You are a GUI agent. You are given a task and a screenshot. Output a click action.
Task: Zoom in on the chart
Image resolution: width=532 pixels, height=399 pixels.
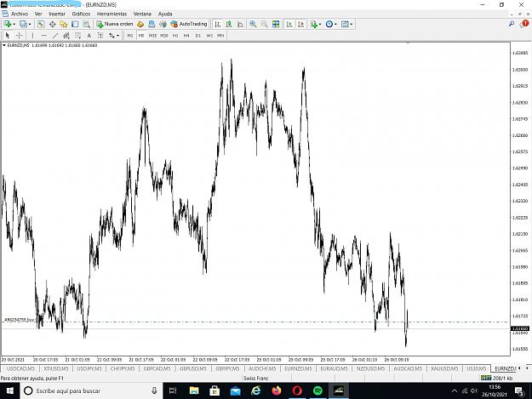253,24
